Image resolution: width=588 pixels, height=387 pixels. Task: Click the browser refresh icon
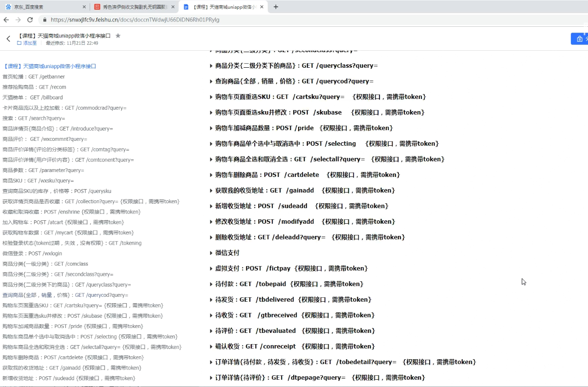30,20
